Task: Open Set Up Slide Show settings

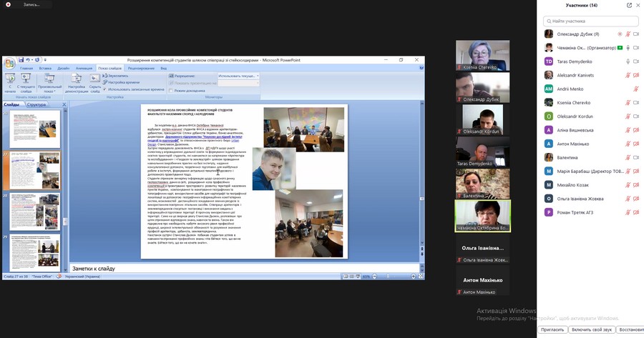Action: coord(76,80)
